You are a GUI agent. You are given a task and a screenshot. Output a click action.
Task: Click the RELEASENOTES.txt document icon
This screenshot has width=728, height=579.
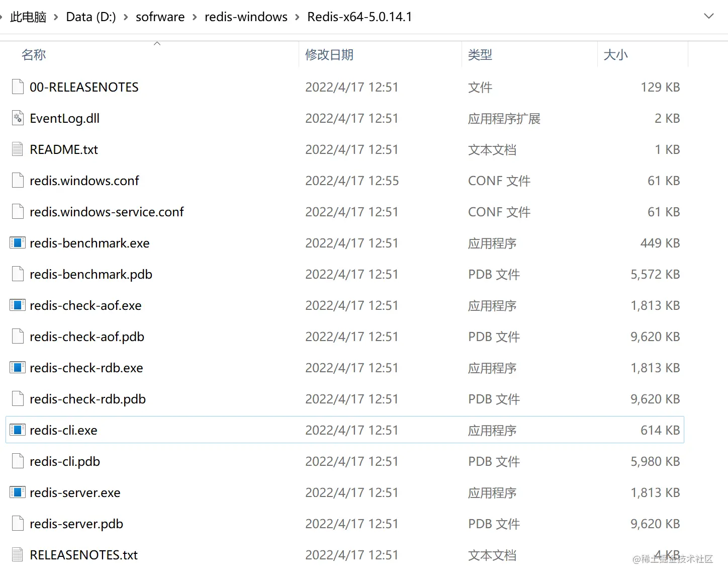18,555
